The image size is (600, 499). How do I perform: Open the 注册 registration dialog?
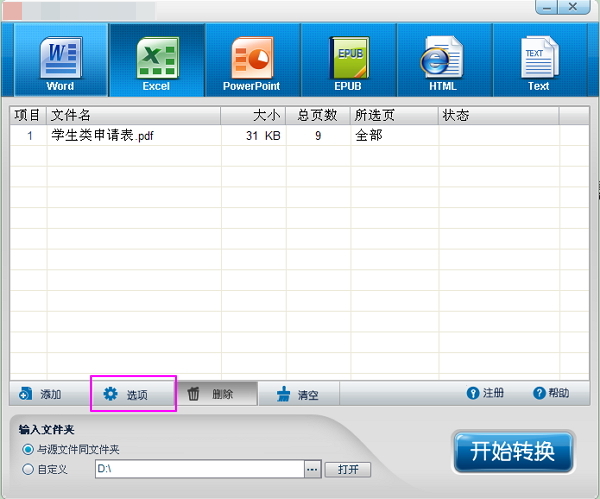pos(485,393)
